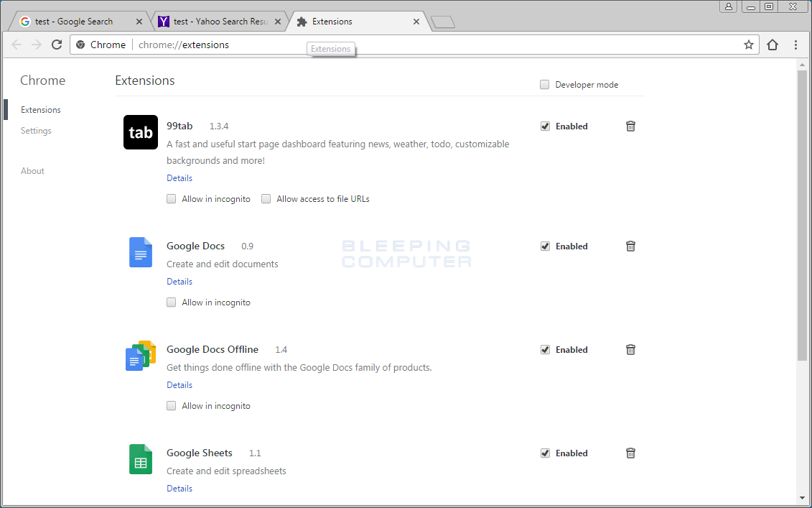This screenshot has width=812, height=508.
Task: Open Details for Google Sheets
Action: click(x=179, y=488)
